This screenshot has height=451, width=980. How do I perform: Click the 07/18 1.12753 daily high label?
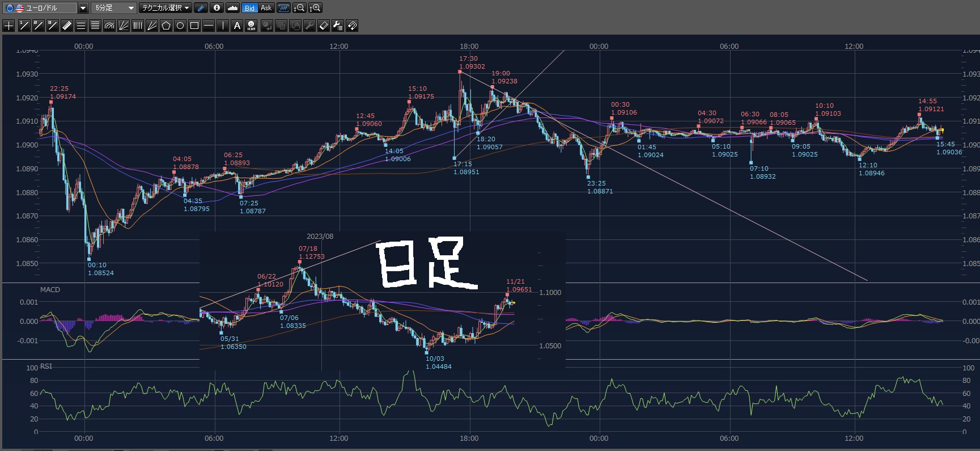point(311,252)
